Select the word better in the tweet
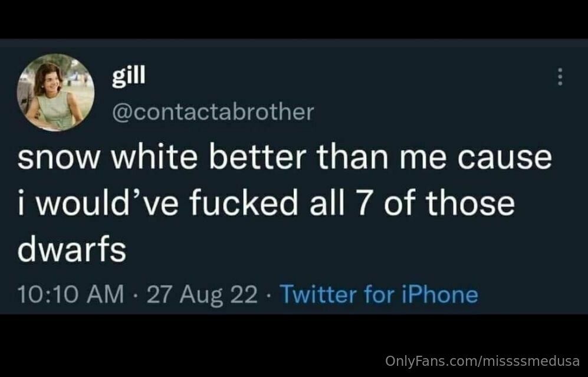Screen dimensions: 588x377 coord(258,157)
